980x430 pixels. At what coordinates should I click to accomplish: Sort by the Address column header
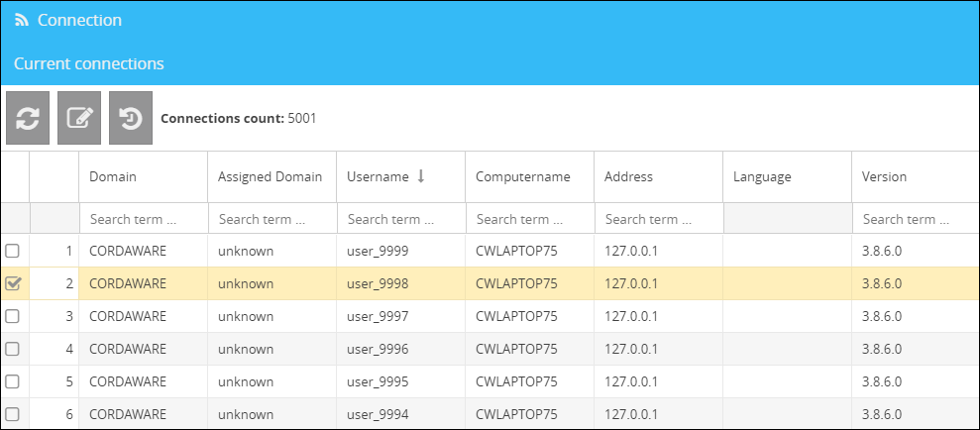(x=629, y=176)
